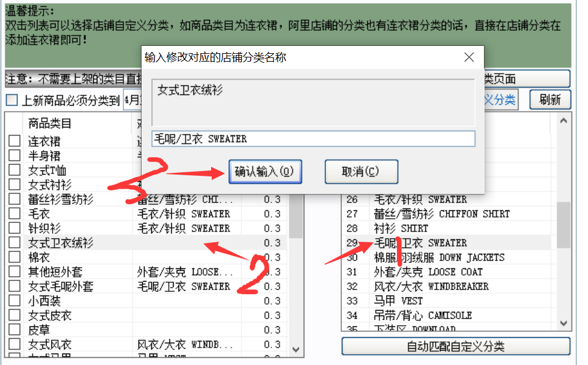Select row 30 棉服/羽绒服 DOWN JACKETS
The height and width of the screenshot is (365, 588).
coord(446,257)
